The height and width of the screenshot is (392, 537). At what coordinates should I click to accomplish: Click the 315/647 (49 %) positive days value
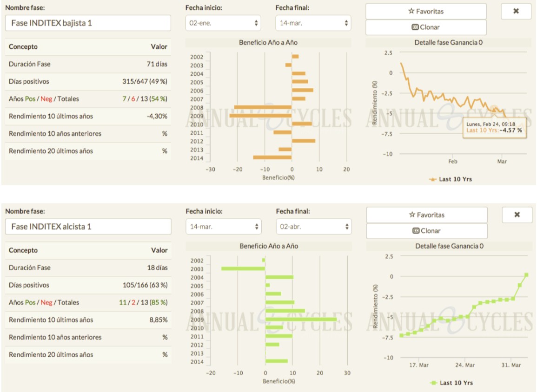point(145,81)
